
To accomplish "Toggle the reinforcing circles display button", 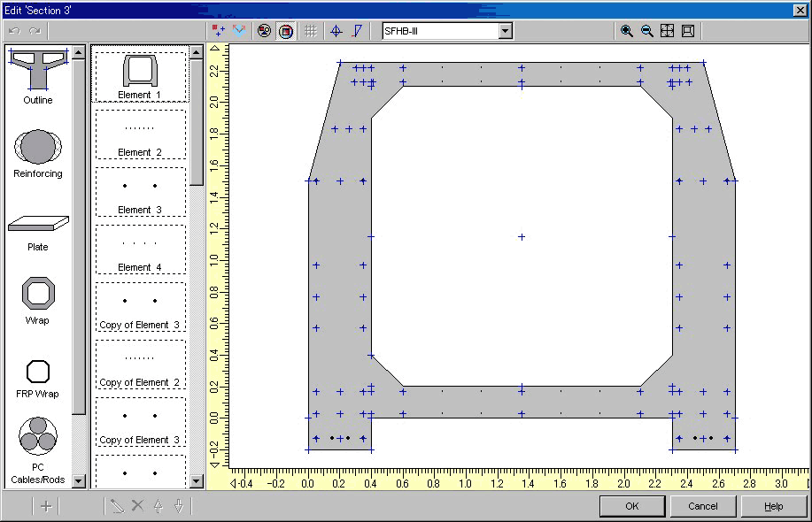I will coord(264,31).
